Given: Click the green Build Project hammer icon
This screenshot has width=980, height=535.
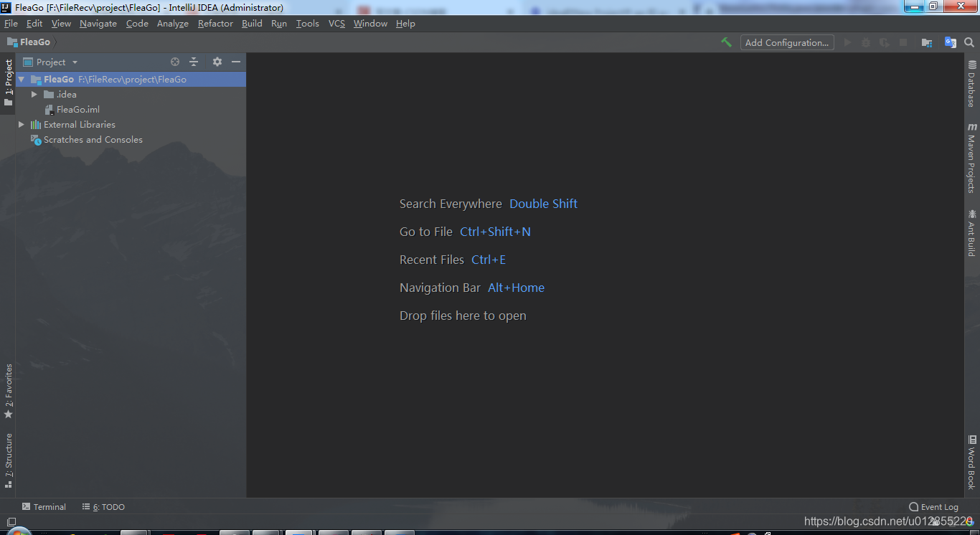Looking at the screenshot, I should pos(726,42).
